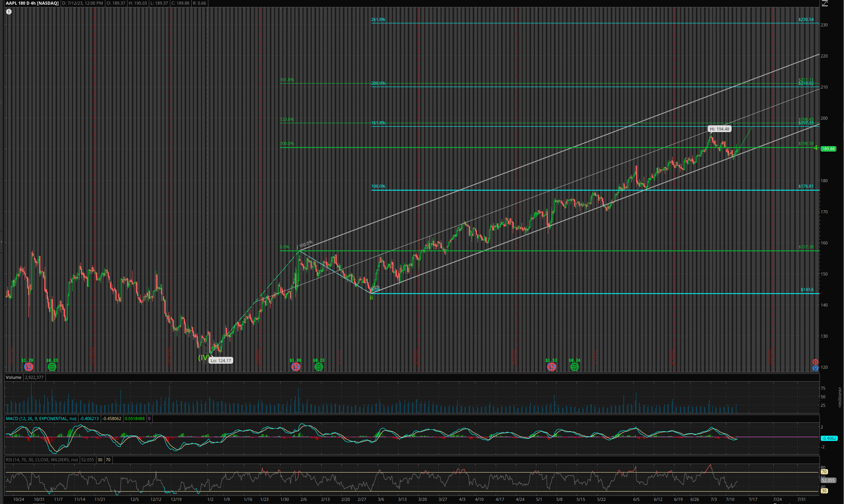Select the 123.6% Fibonacci label
844x504 pixels.
click(287, 120)
